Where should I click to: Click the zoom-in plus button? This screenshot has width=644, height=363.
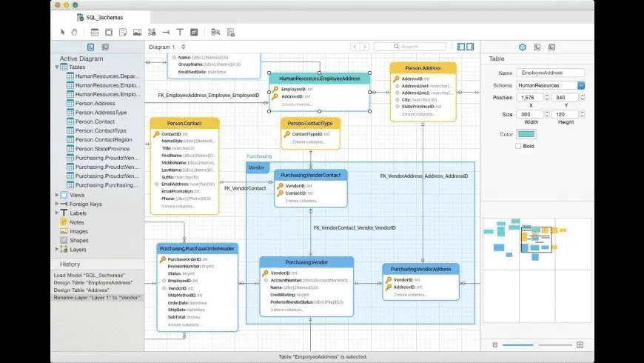click(x=580, y=345)
